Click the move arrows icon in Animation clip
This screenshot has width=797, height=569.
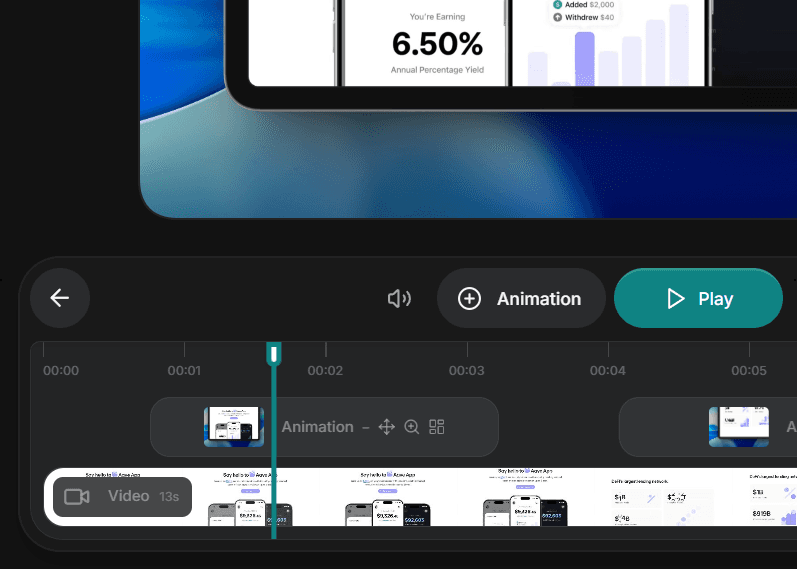(x=387, y=427)
